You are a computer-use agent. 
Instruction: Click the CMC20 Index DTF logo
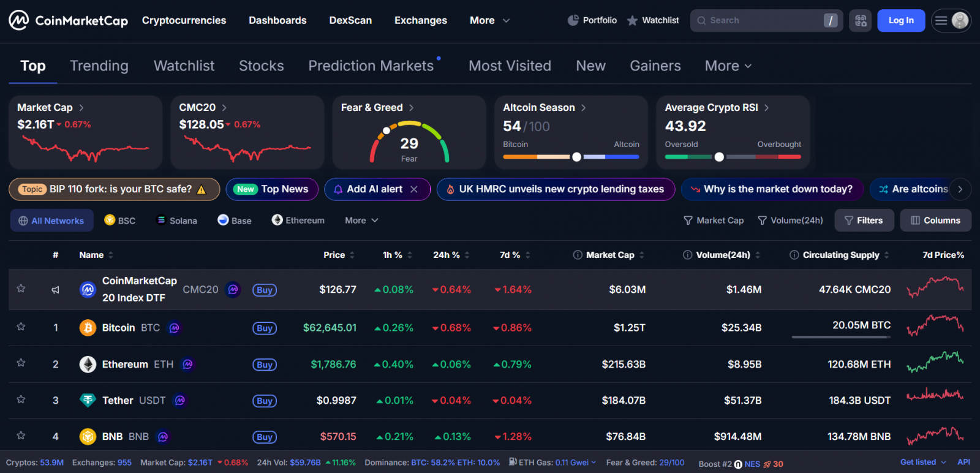pyautogui.click(x=88, y=289)
